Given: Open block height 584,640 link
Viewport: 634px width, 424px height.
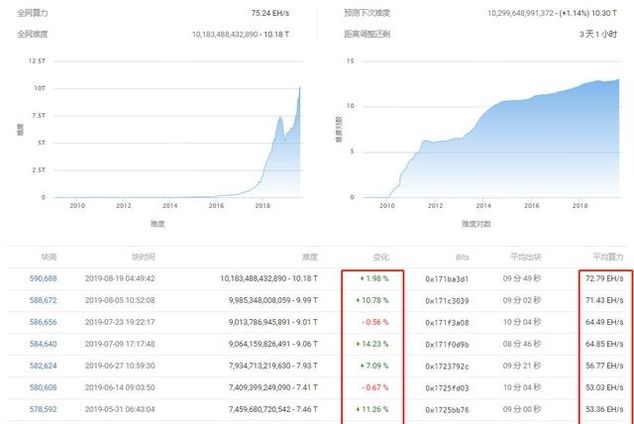Looking at the screenshot, I should (x=43, y=344).
